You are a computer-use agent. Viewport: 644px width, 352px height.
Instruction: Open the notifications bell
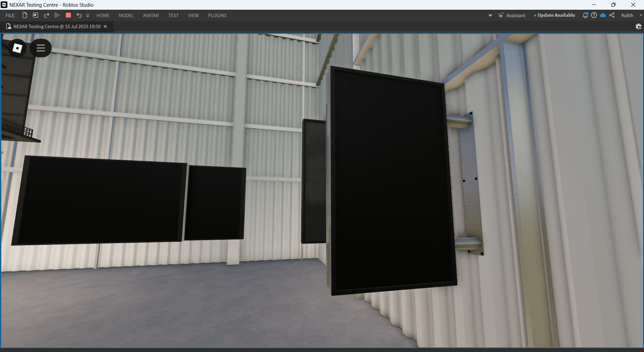click(x=585, y=15)
